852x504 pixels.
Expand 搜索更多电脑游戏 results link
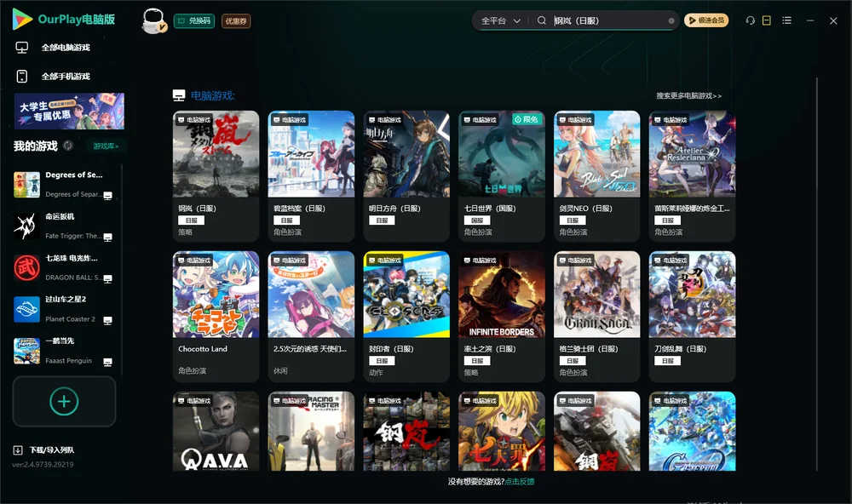[x=689, y=95]
